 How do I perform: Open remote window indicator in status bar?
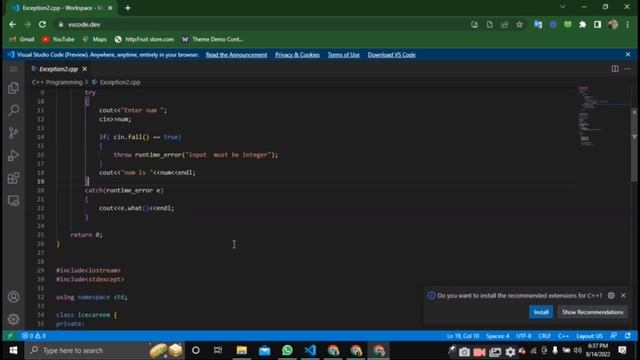pos(10,336)
